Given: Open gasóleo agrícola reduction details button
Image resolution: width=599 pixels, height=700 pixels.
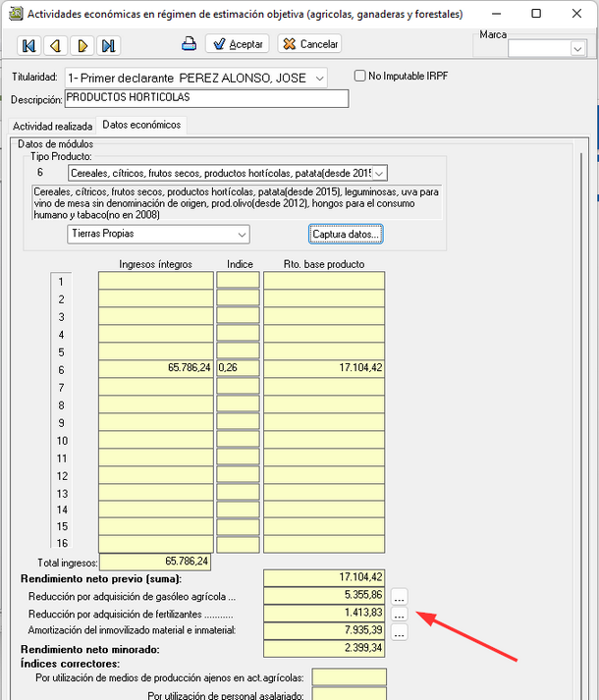Looking at the screenshot, I should click(400, 596).
